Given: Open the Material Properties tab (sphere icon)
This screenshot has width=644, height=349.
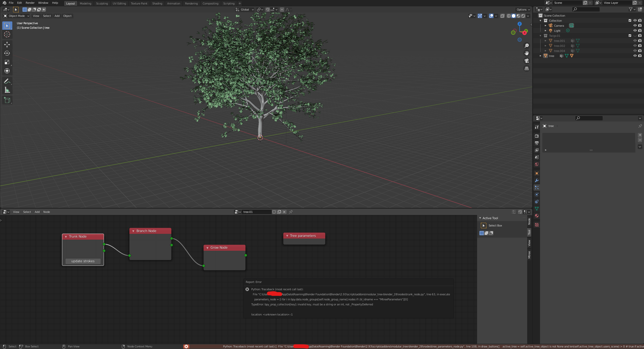Looking at the screenshot, I should coord(537,216).
